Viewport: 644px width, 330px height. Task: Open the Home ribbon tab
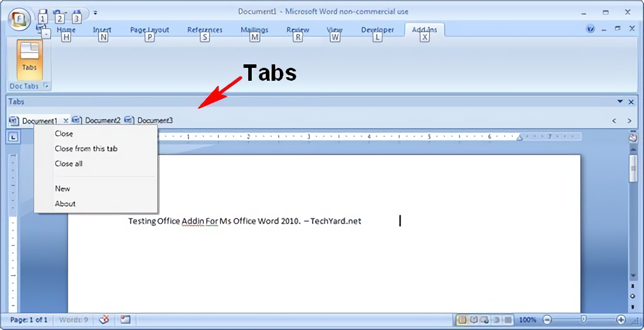tap(66, 30)
